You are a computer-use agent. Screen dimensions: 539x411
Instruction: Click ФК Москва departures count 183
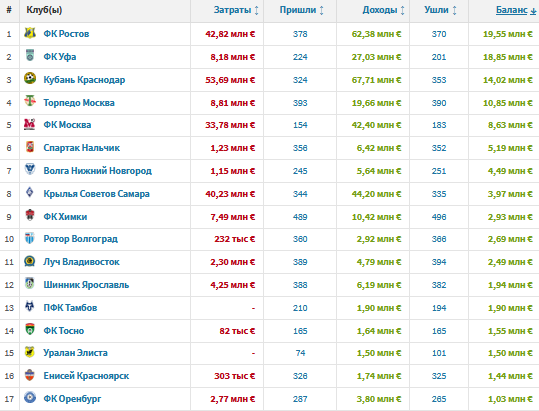[439, 125]
